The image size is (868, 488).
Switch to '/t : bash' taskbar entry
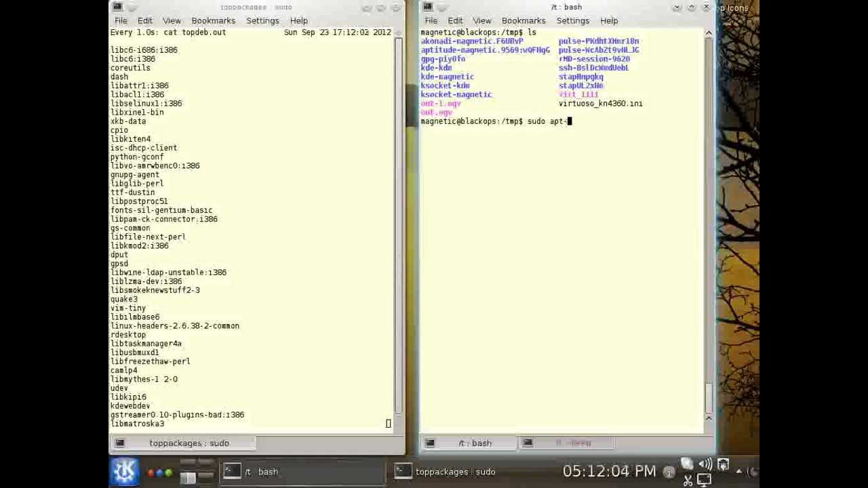pos(302,472)
